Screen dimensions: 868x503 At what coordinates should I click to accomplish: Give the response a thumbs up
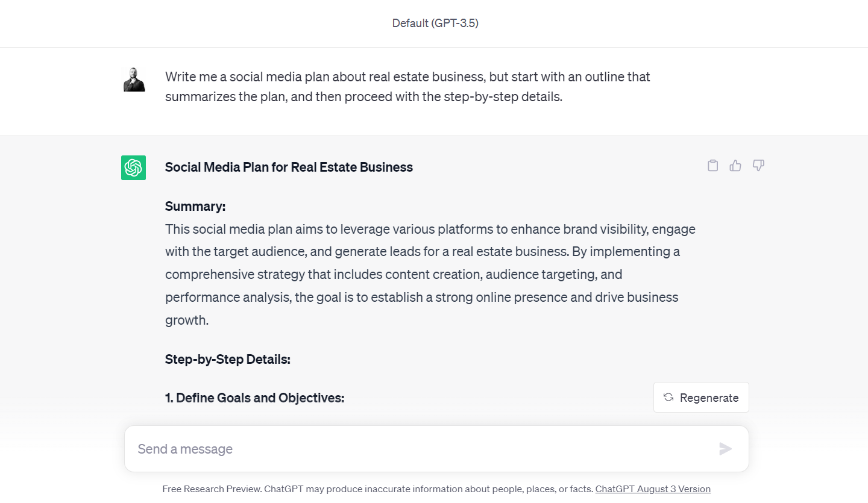[x=735, y=166]
